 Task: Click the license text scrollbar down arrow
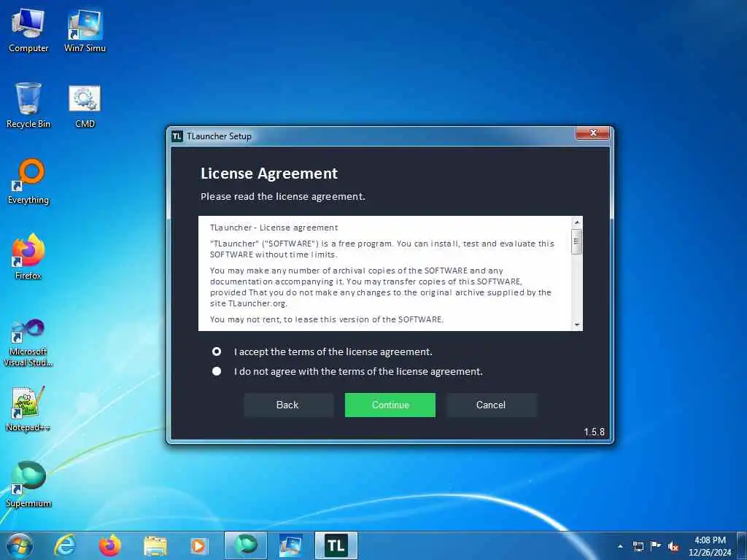[577, 324]
